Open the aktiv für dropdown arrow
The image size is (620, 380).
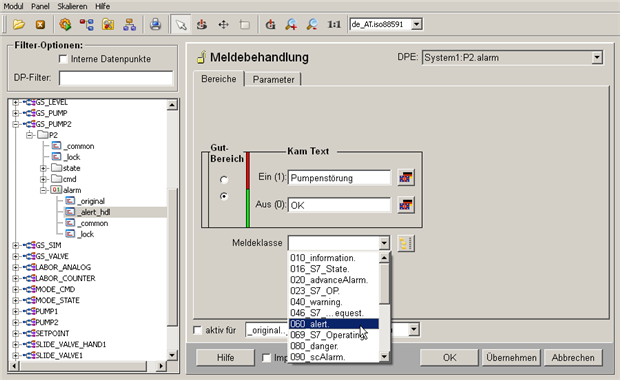click(414, 329)
